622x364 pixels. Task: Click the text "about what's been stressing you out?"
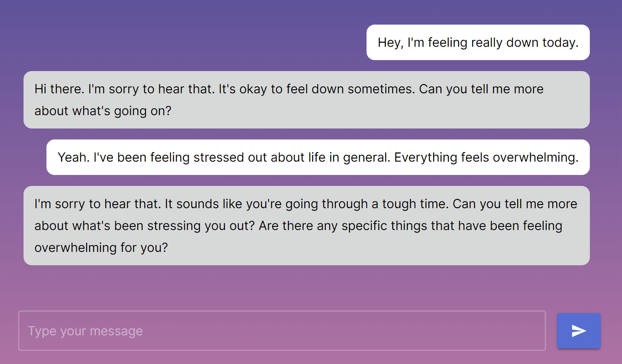tap(145, 226)
